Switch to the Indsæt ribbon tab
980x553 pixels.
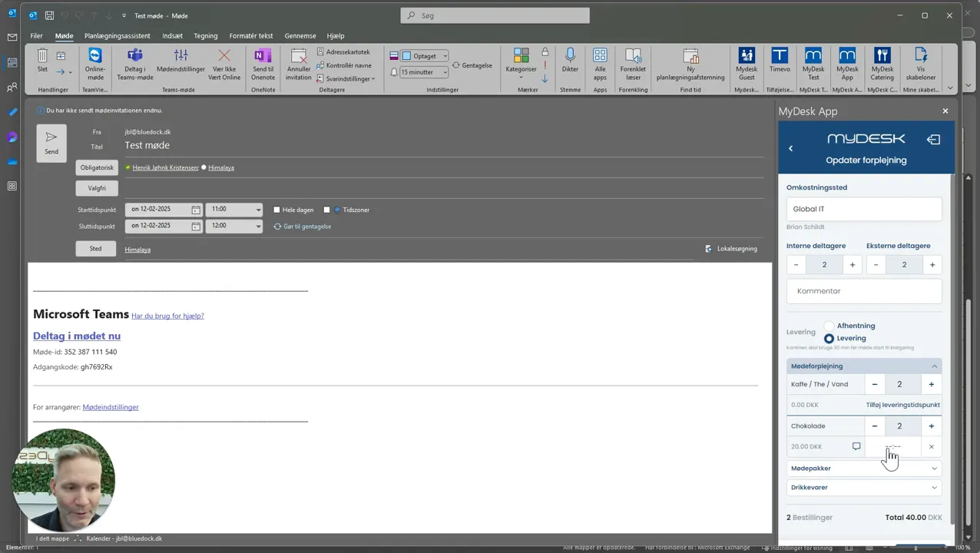tap(172, 35)
